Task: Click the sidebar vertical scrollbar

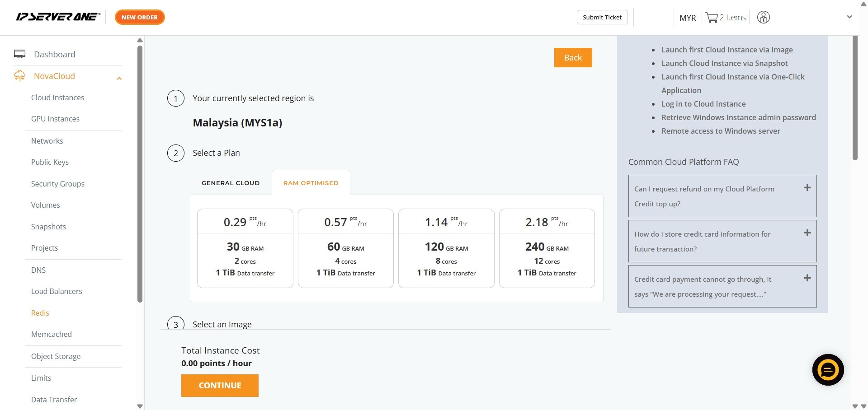Action: pyautogui.click(x=140, y=174)
